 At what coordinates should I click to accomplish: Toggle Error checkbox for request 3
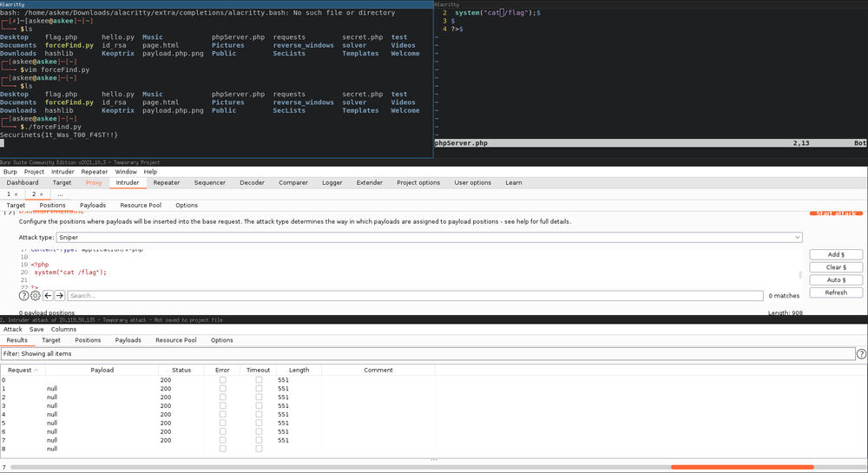[222, 405]
